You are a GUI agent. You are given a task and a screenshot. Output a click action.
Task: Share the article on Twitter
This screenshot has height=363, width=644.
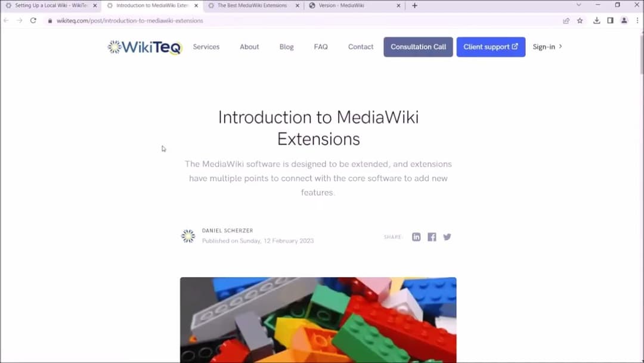447,236
